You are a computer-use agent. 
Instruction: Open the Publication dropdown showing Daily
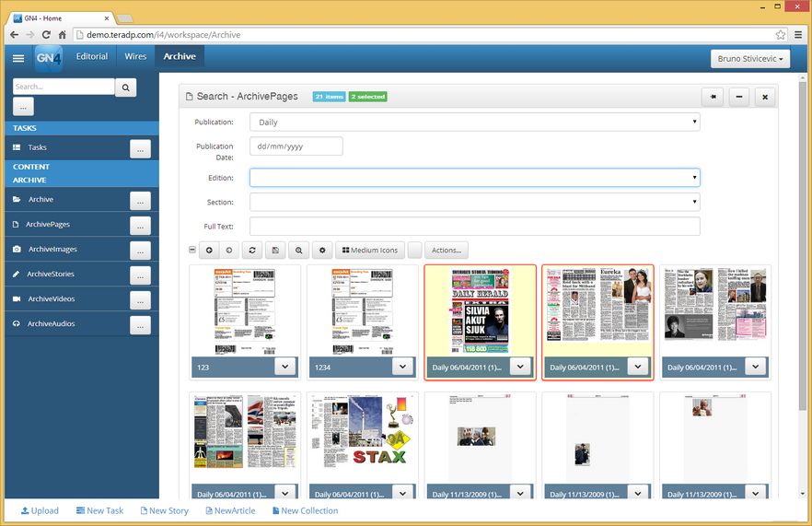pyautogui.click(x=475, y=123)
